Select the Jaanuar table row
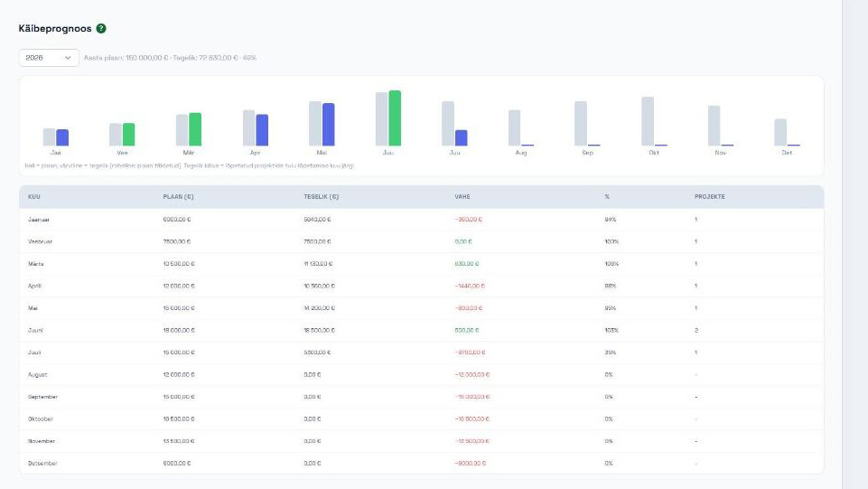 click(x=421, y=220)
